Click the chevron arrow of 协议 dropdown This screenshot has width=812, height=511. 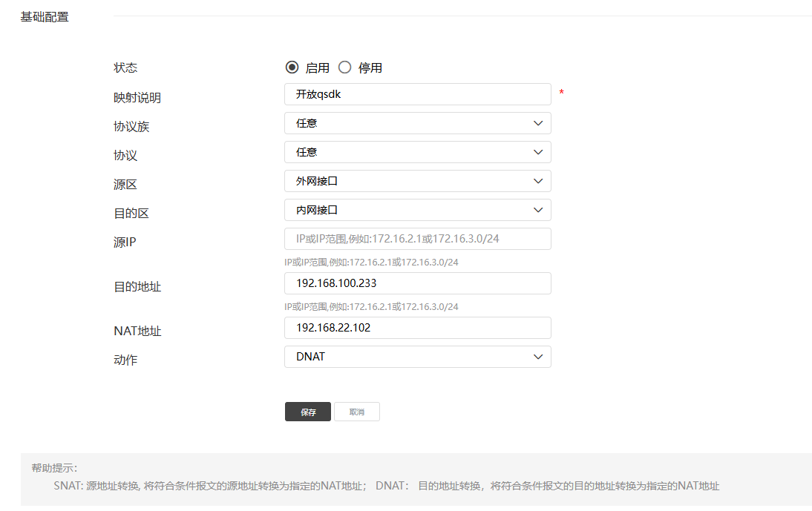(x=538, y=152)
